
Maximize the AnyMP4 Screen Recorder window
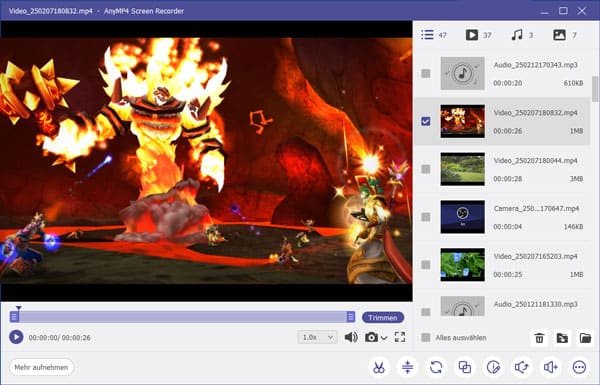pos(563,11)
